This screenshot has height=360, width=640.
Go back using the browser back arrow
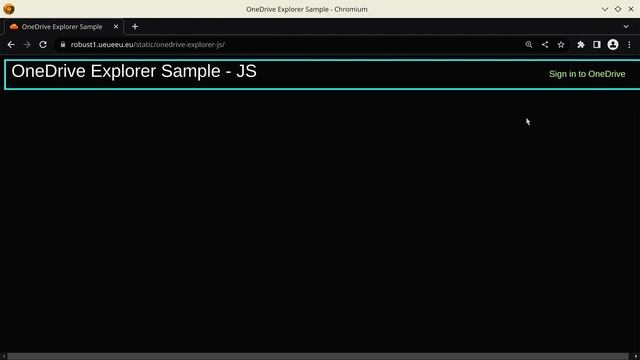[x=11, y=44]
